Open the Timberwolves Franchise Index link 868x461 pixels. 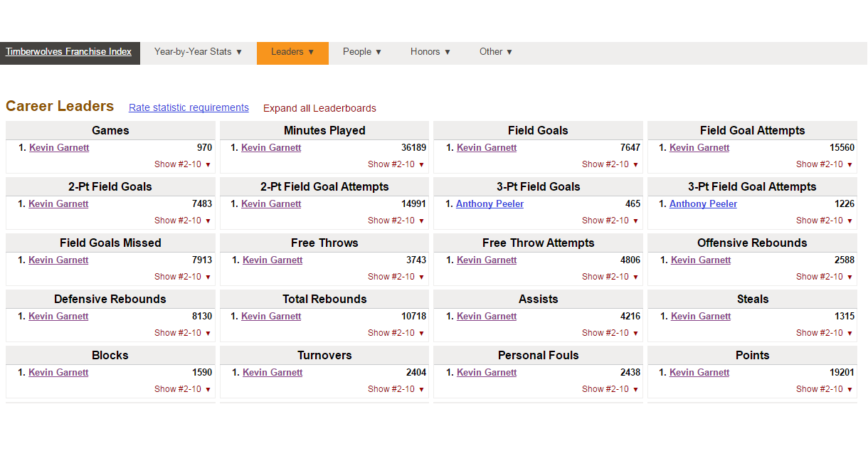pos(69,52)
